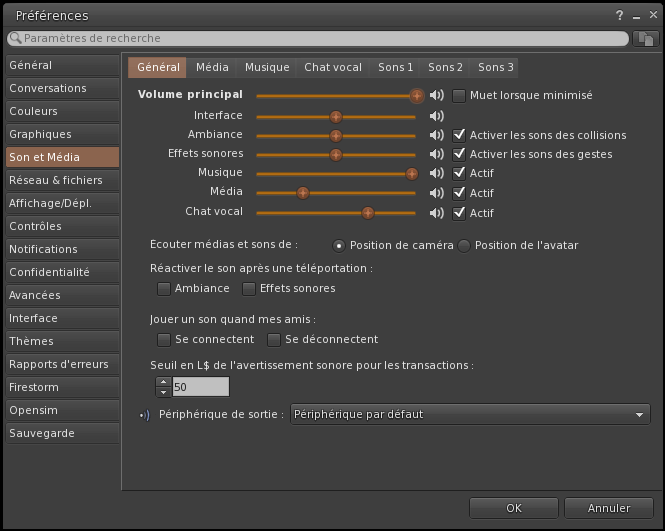Mute the Volume principal speaker icon
The image size is (665, 531).
[x=436, y=96]
